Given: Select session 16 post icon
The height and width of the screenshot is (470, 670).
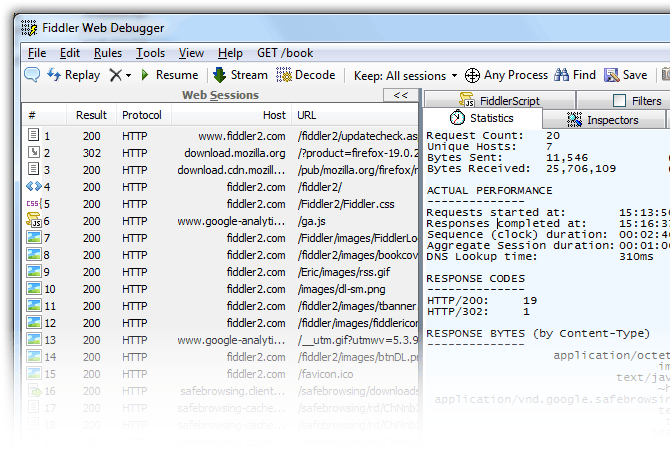Looking at the screenshot, I should tap(34, 391).
